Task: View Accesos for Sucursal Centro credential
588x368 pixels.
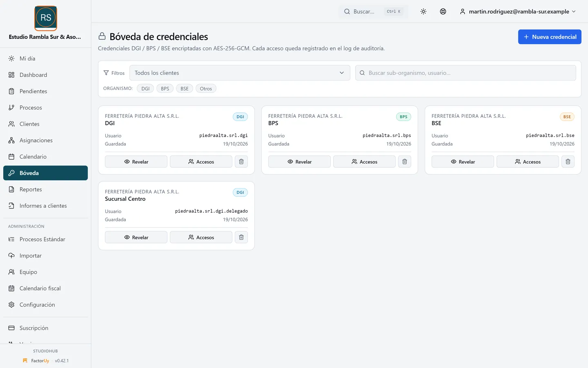Action: coord(201,237)
